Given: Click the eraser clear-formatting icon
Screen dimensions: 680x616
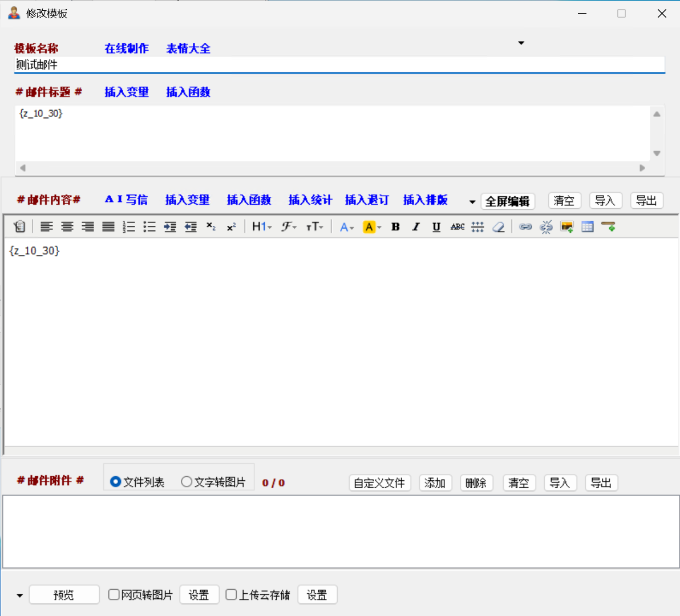Looking at the screenshot, I should tap(499, 227).
